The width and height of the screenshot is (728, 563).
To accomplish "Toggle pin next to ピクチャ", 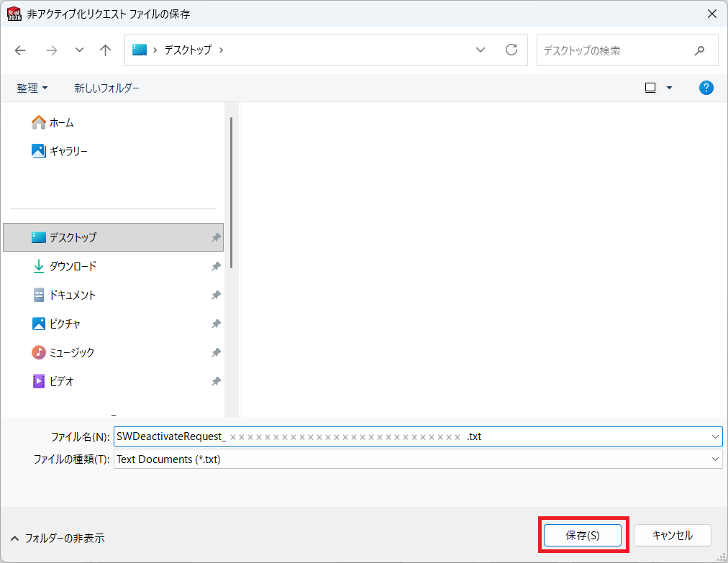I will pyautogui.click(x=216, y=324).
